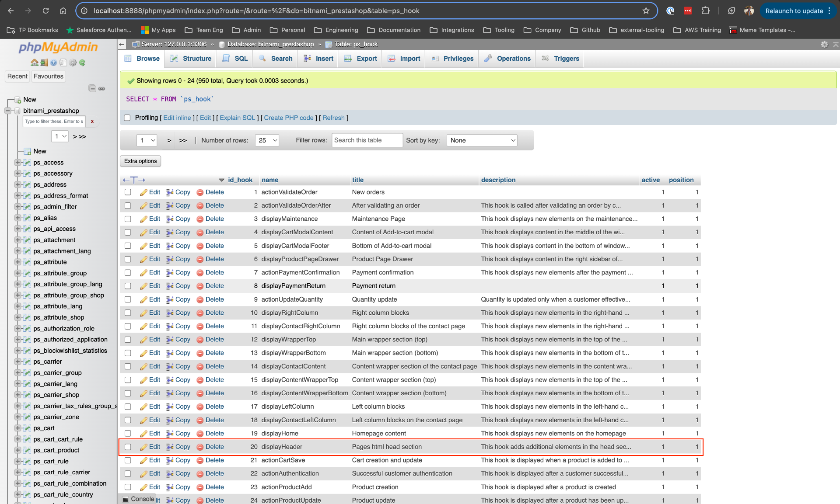Open the Sort by key dropdown
This screenshot has height=504, width=840.
482,140
